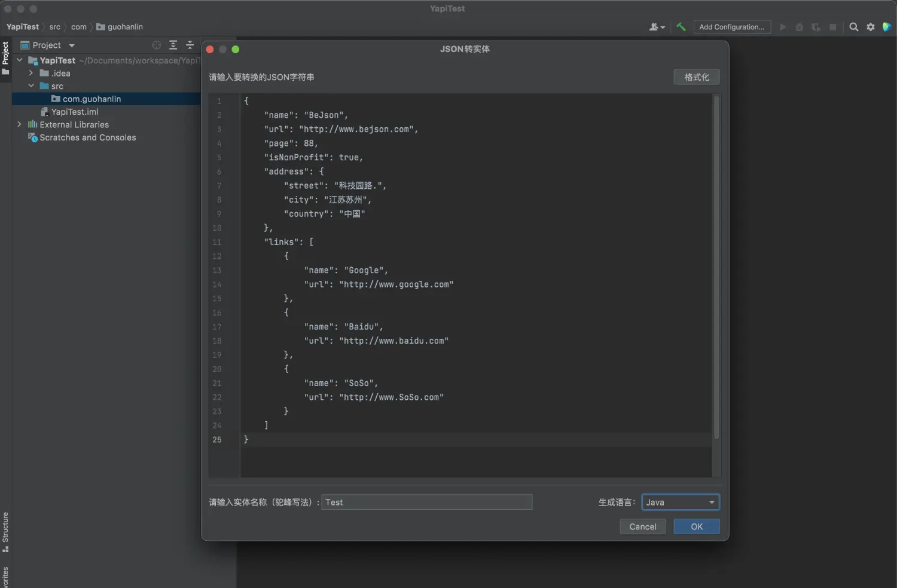Expand External Libraries node
897x588 pixels.
(x=20, y=124)
